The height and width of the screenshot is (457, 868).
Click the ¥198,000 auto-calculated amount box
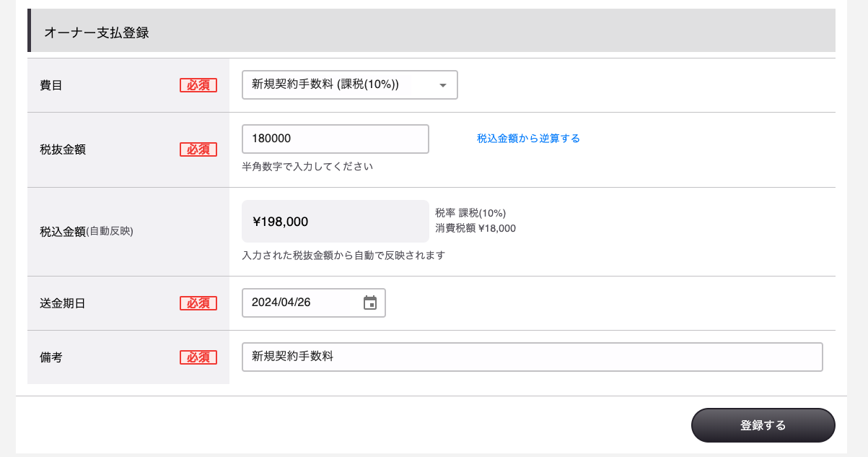click(336, 222)
